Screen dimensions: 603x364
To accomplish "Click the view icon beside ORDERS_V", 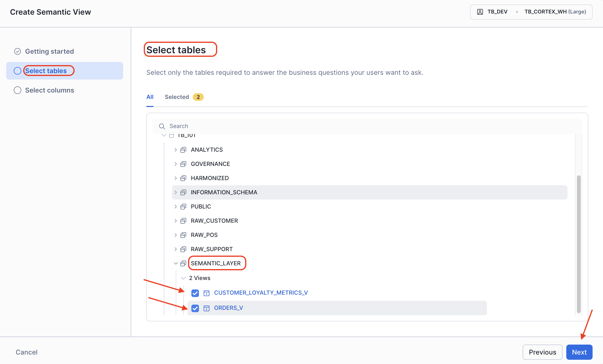I will click(x=206, y=308).
